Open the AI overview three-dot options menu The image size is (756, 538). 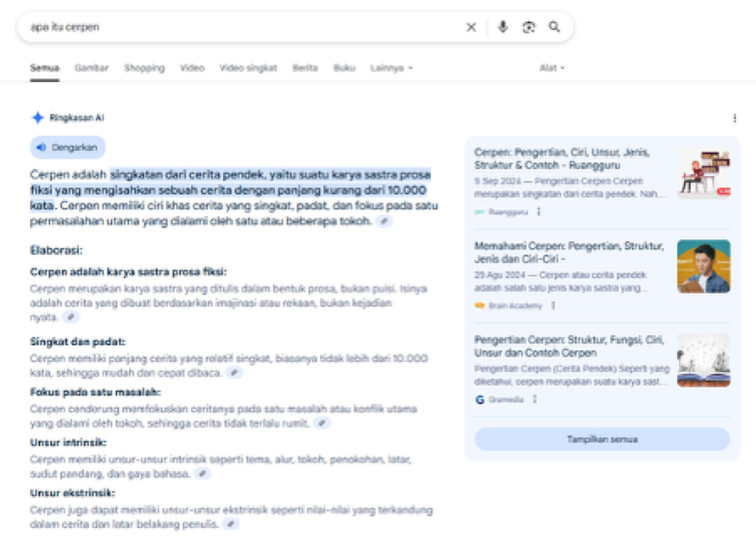(x=734, y=118)
